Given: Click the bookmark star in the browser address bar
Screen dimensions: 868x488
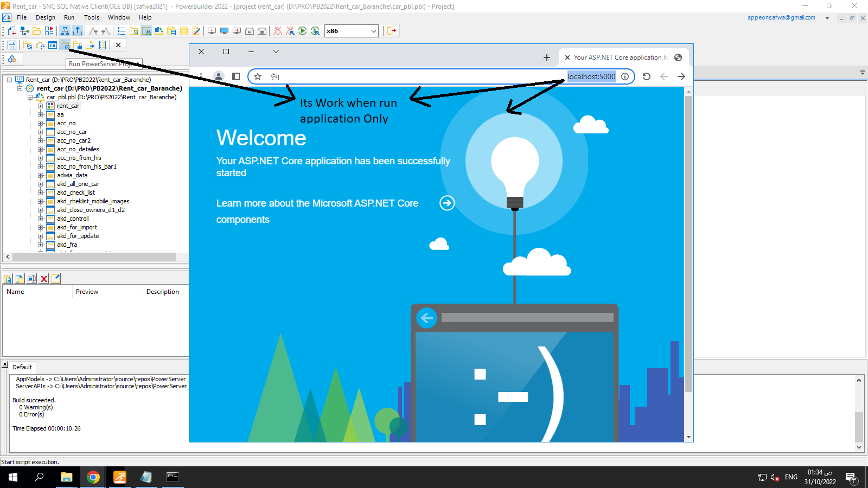Looking at the screenshot, I should click(258, 76).
